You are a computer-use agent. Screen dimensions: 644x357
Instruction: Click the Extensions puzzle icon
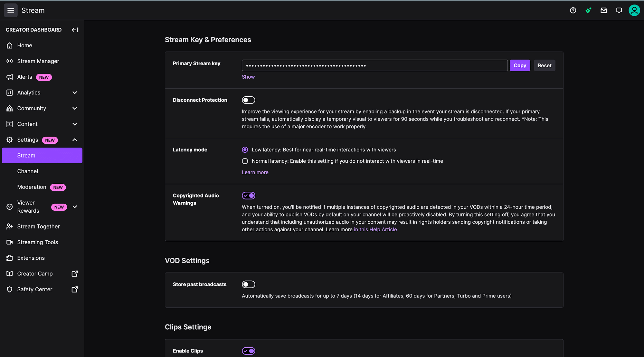click(10, 258)
